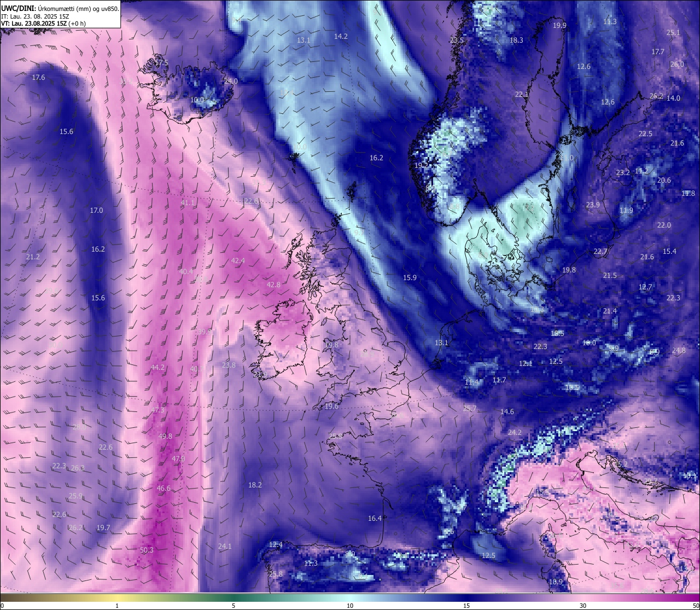
Task: Select the 23.2 label over the Baltic states
Action: pos(623,172)
